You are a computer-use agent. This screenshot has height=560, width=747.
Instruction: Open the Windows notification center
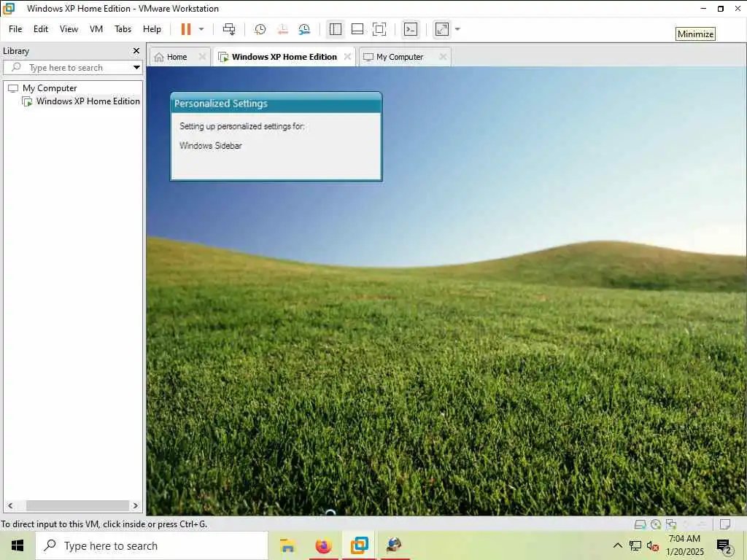(724, 545)
